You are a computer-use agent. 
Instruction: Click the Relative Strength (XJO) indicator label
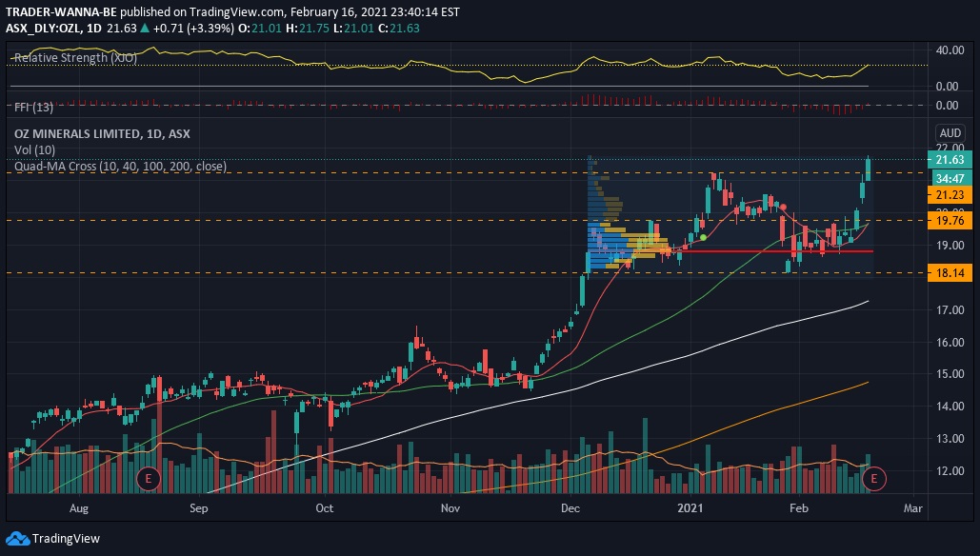(x=75, y=57)
